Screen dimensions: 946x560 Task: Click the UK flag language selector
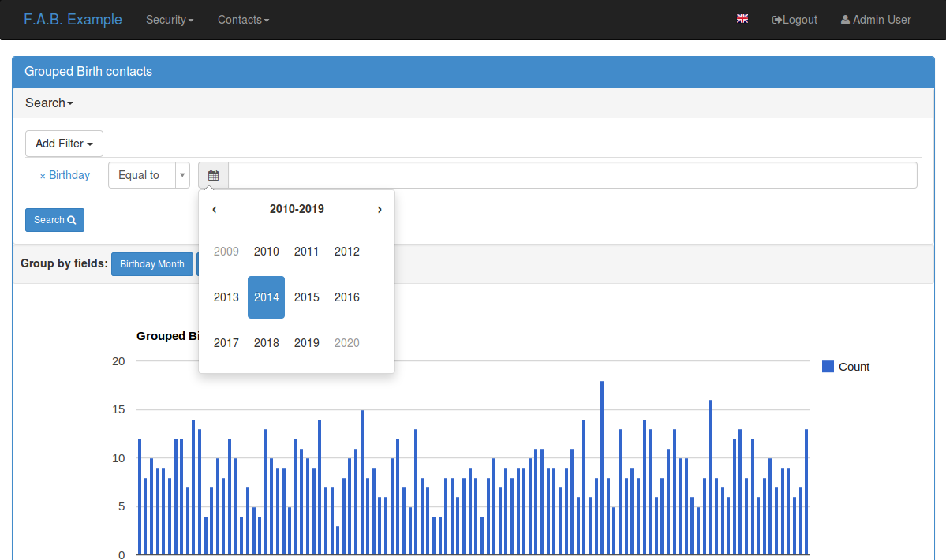click(742, 18)
